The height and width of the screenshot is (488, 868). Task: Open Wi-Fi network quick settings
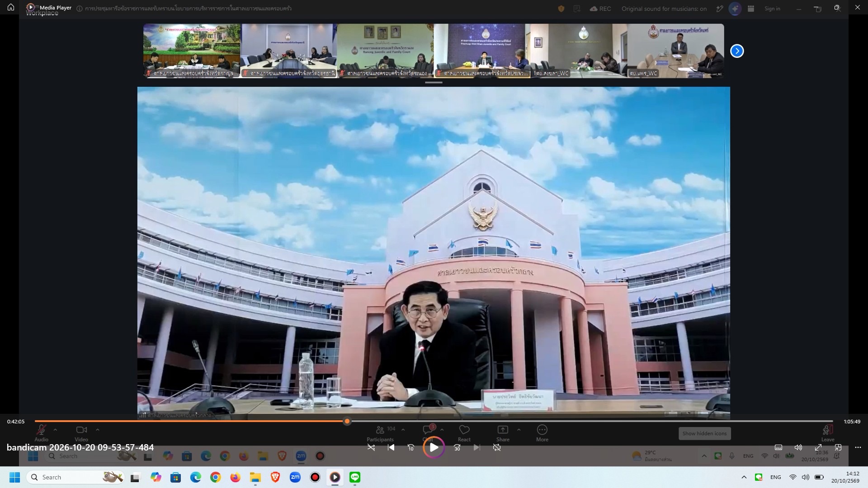pos(793,477)
